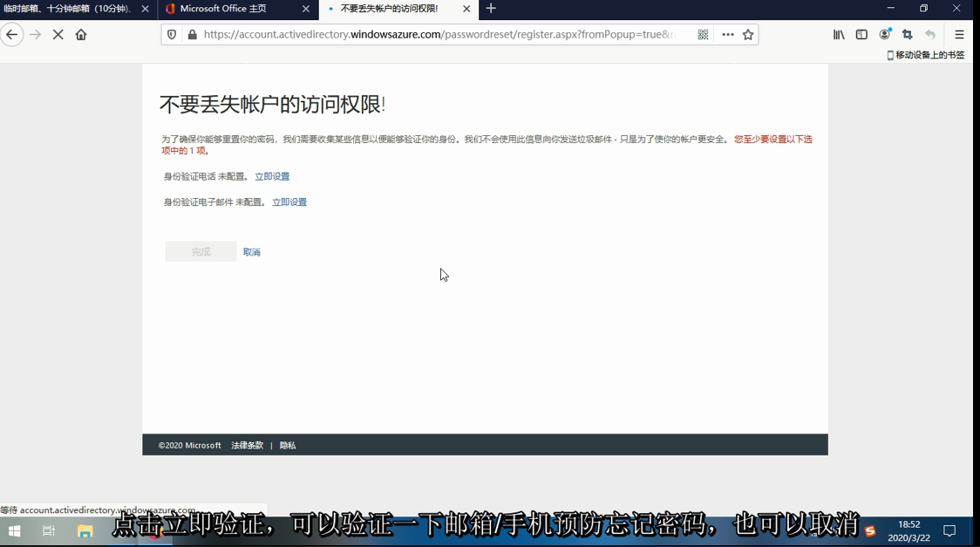Open the Windows notification center

pos(949,531)
